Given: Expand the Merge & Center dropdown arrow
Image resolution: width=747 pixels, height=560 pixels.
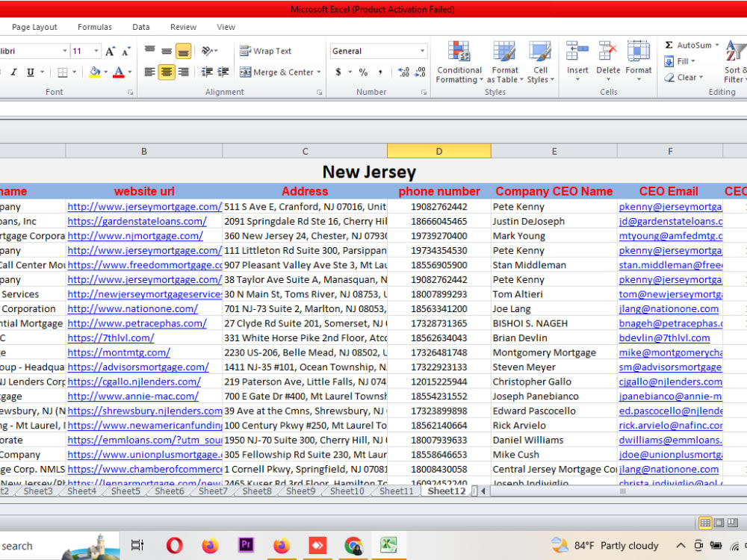Looking at the screenshot, I should pos(319,72).
